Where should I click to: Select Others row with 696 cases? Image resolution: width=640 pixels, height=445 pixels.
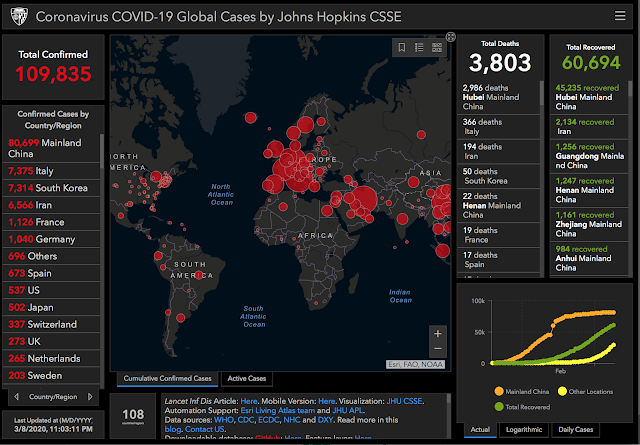[x=51, y=256]
